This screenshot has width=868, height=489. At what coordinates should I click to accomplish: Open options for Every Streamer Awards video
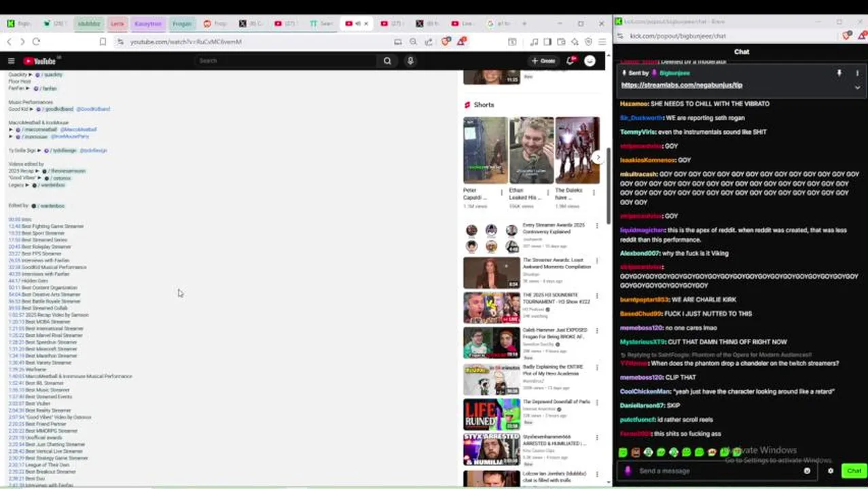597,226
